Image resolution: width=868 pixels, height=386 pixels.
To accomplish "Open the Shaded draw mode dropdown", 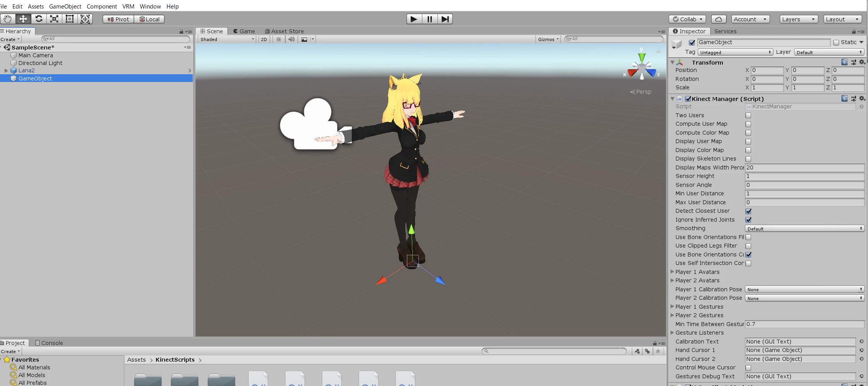I will [227, 39].
